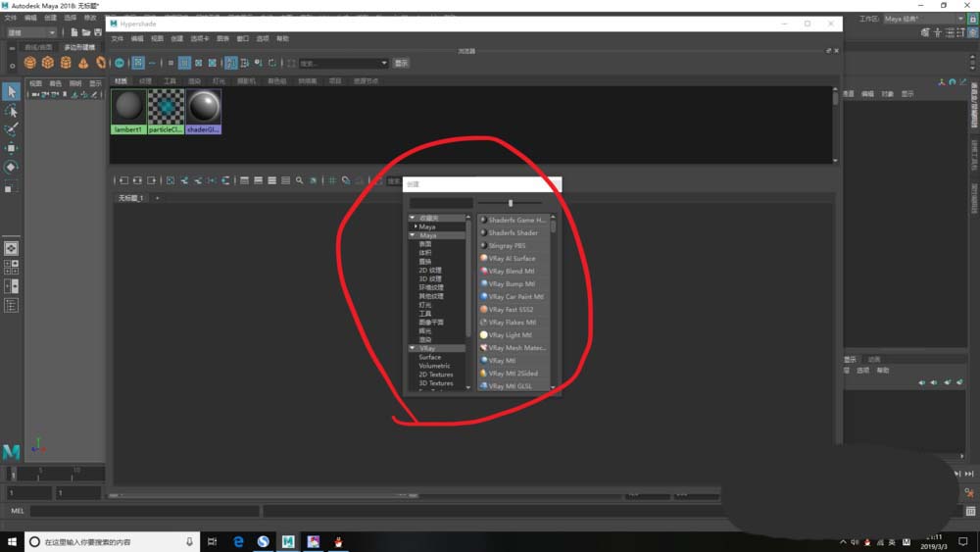980x552 pixels.
Task: Open the 帮助 menu in Hypershade
Action: (283, 39)
